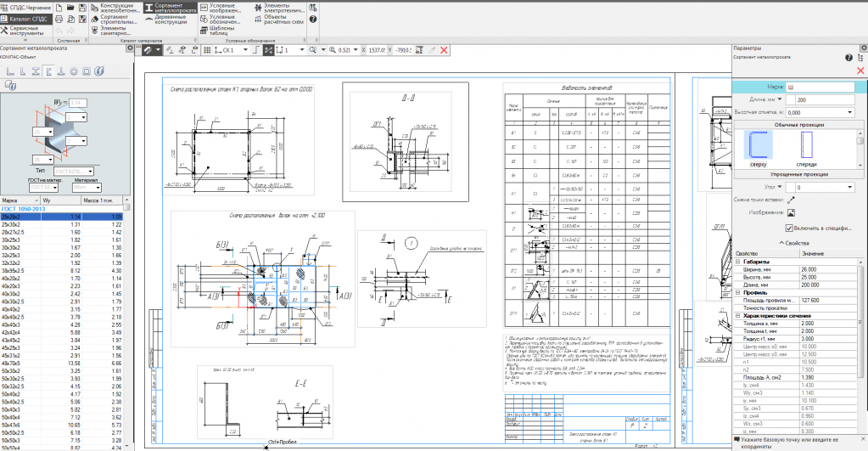868x451 pixels.
Task: Select T-section profile icon
Action: (61, 70)
